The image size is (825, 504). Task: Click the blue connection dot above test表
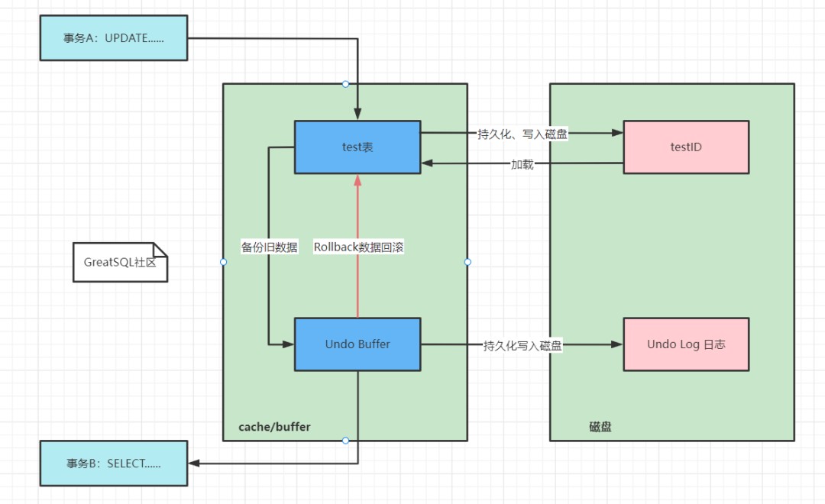345,83
